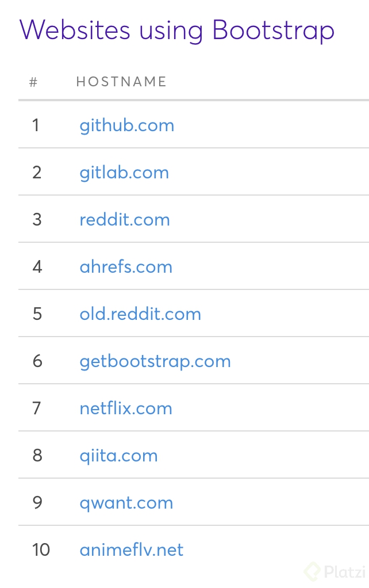Open the old.reddit.com link

tap(140, 314)
